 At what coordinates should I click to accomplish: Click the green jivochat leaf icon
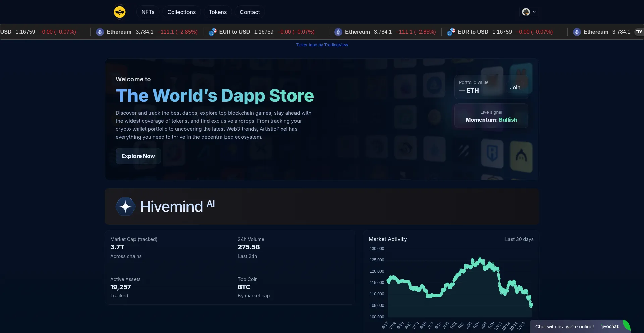626,326
